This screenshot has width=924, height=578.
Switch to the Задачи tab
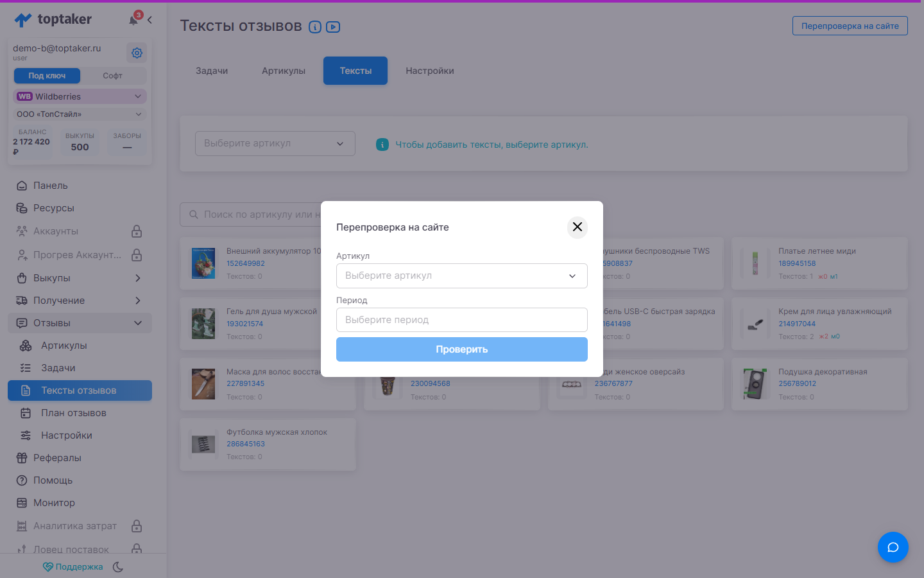click(212, 71)
